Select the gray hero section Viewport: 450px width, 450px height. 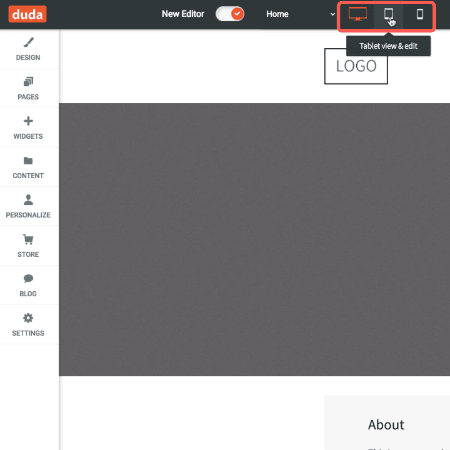pyautogui.click(x=255, y=239)
